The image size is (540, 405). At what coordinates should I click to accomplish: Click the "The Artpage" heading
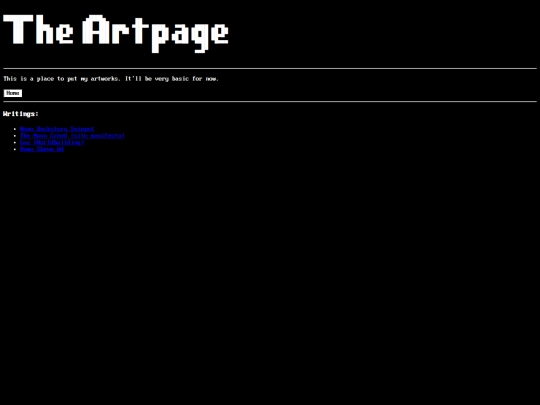pos(116,33)
